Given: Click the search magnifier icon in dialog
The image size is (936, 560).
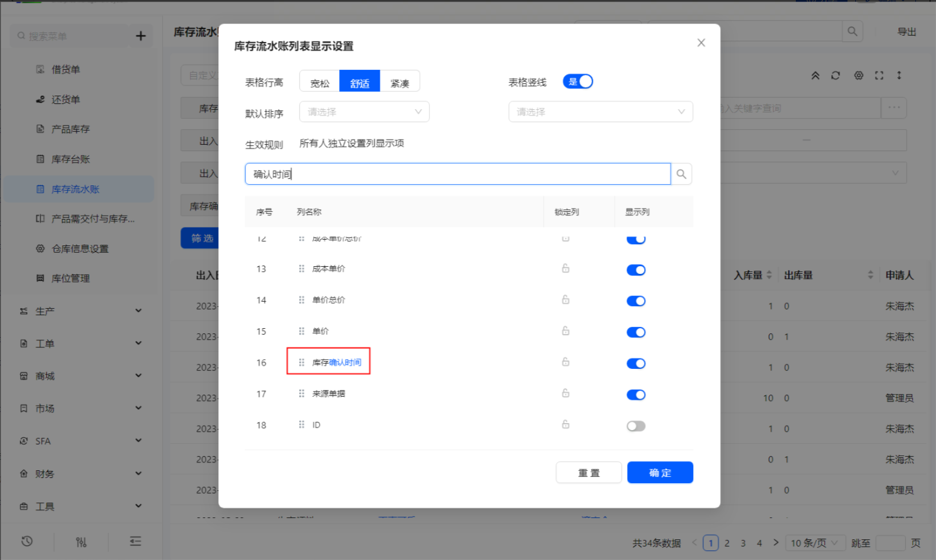Looking at the screenshot, I should pos(681,174).
